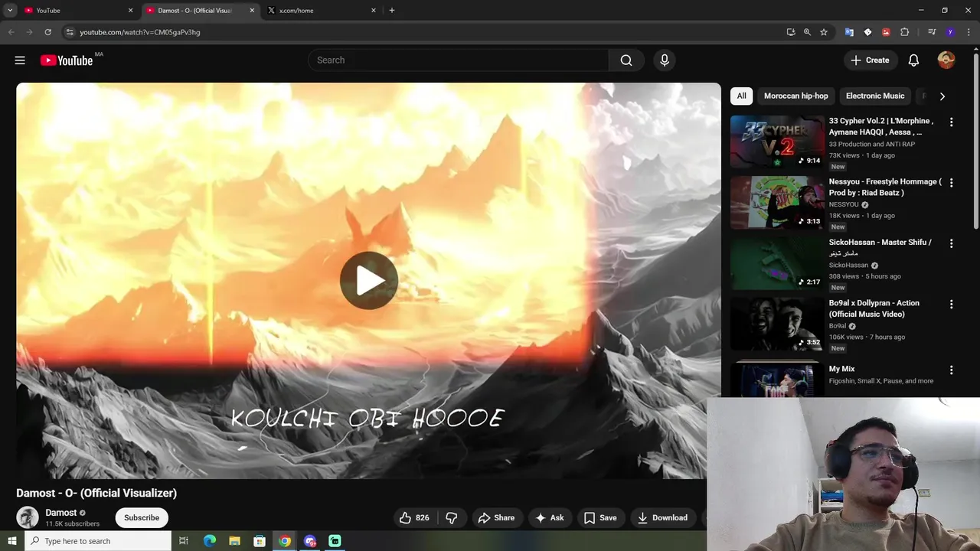Go back in browser history
This screenshot has width=980, height=551.
[x=11, y=32]
